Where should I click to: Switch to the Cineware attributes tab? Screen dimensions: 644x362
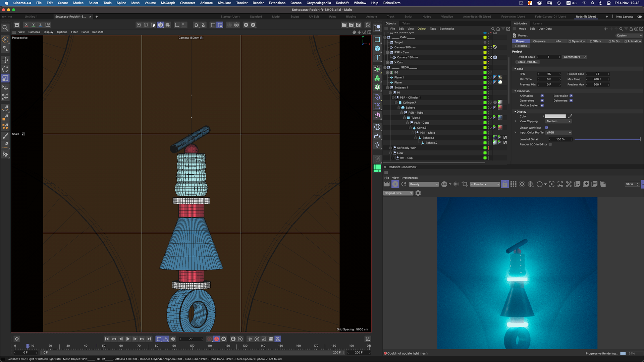click(x=539, y=41)
